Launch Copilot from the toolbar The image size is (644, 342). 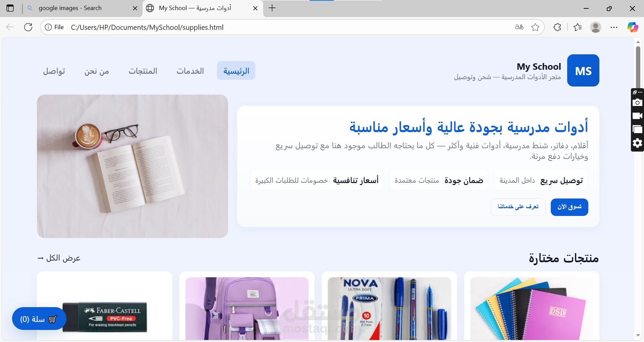coord(633,27)
